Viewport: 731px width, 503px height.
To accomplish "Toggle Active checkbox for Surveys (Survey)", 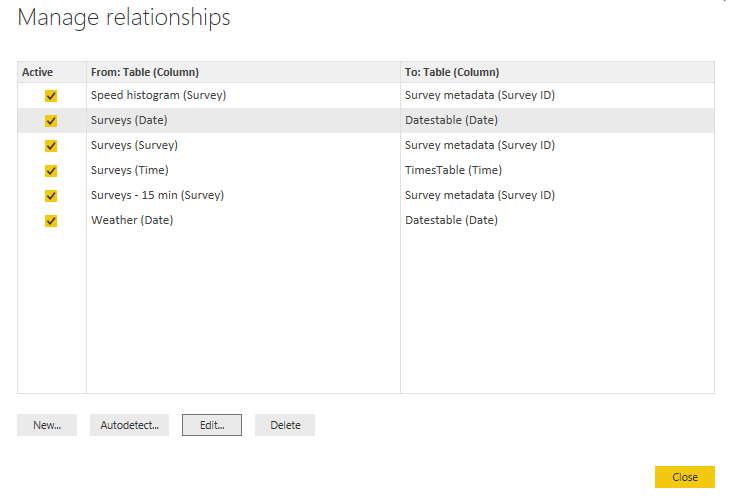I will [51, 146].
